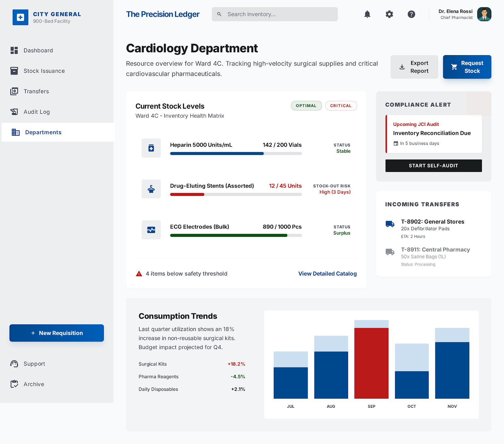View the Audit Log
Screen dimensions: 504x444
[x=37, y=112]
